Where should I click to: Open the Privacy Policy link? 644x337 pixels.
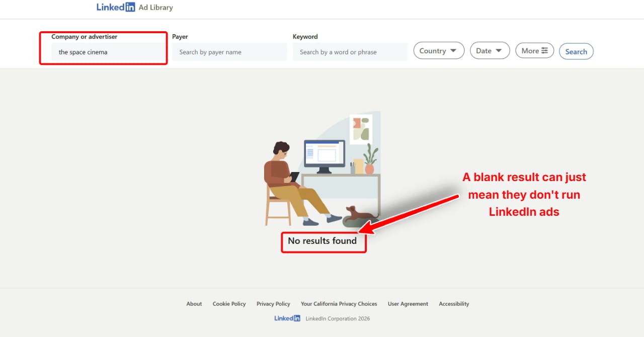[x=273, y=304]
